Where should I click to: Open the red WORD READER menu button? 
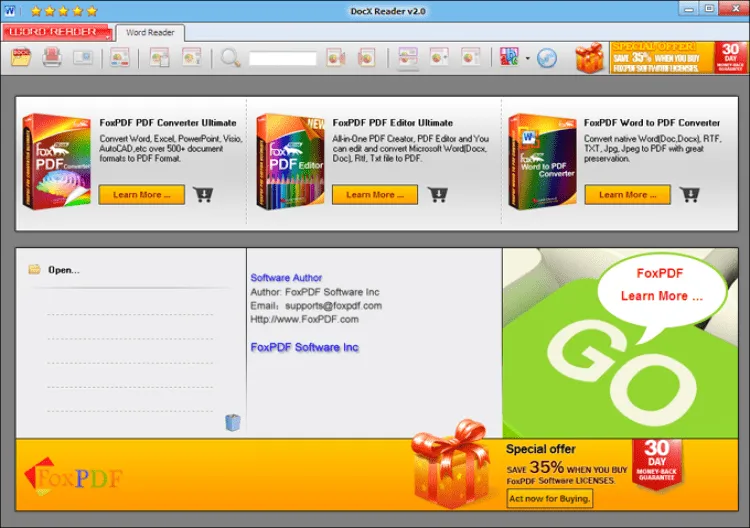55,32
